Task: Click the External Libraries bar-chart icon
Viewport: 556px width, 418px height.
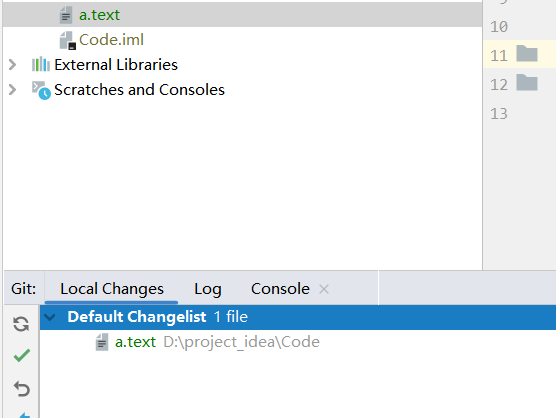Action: (40, 65)
